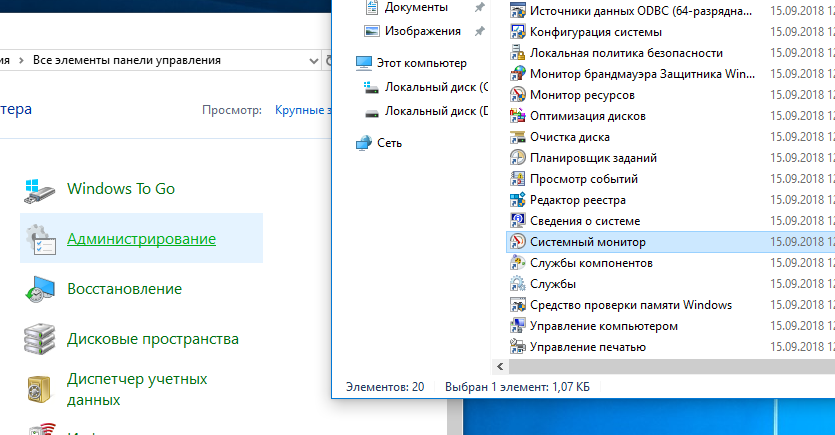Click the Управление печатью icon
The width and height of the screenshot is (835, 435).
click(518, 347)
